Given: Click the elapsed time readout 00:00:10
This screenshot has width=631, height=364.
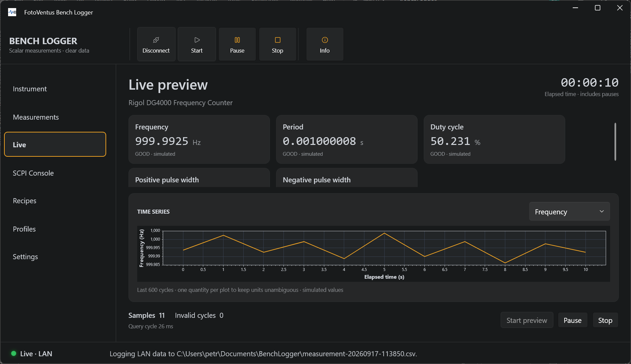Looking at the screenshot, I should (x=590, y=83).
